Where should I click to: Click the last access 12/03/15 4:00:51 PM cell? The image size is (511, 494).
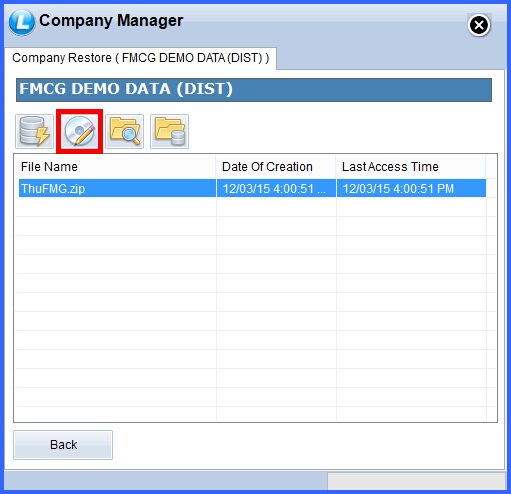coord(411,189)
